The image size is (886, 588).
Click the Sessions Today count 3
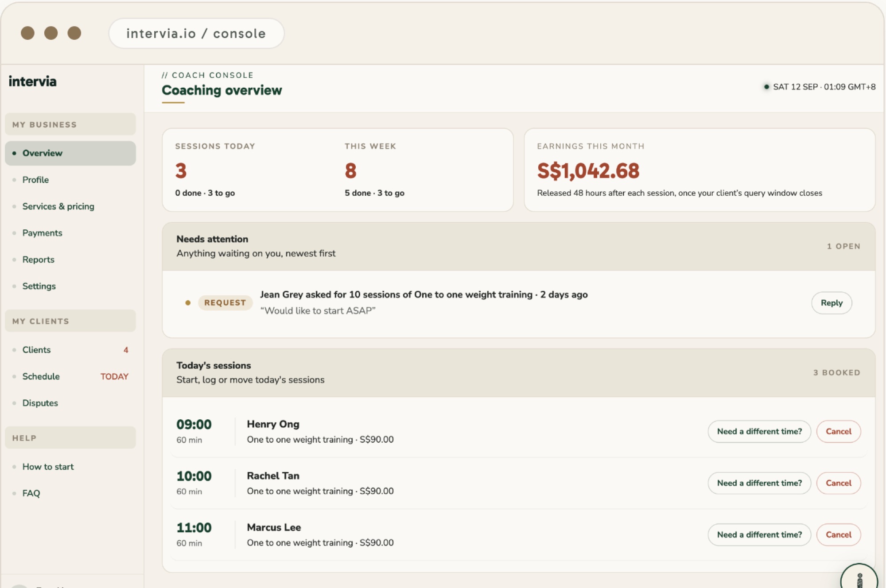(x=181, y=171)
